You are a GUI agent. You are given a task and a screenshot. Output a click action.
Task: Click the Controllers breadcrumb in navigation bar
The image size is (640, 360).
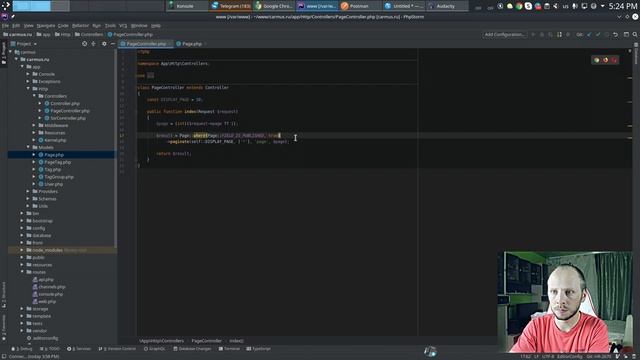coord(89,35)
